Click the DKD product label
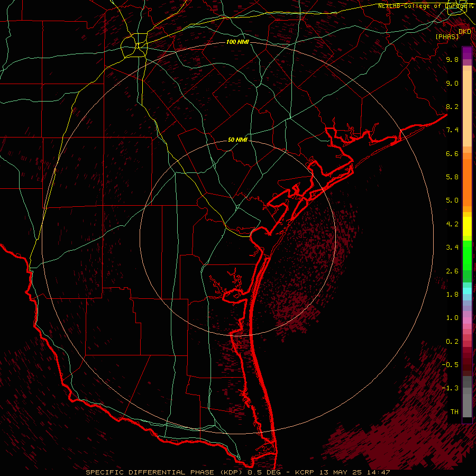 tap(465, 31)
